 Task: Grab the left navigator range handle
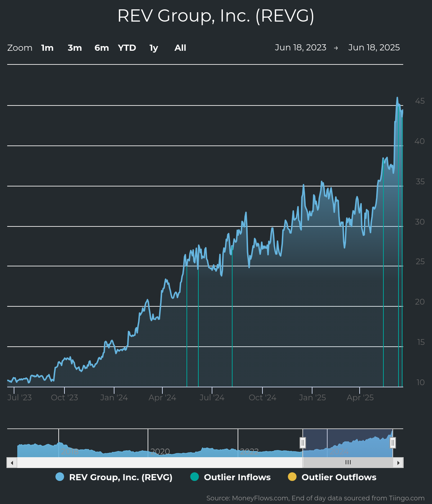pos(303,443)
